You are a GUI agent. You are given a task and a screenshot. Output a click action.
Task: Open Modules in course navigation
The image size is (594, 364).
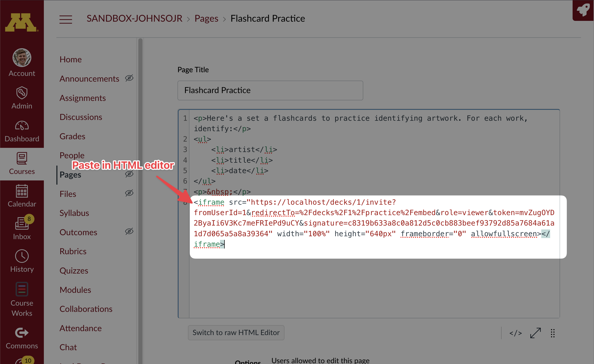[75, 290]
